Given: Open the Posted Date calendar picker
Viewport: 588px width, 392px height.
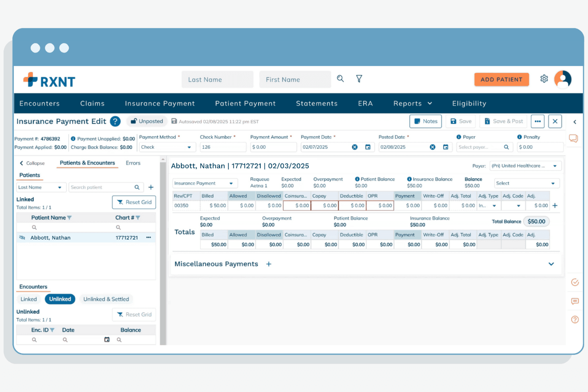Looking at the screenshot, I should point(446,147).
